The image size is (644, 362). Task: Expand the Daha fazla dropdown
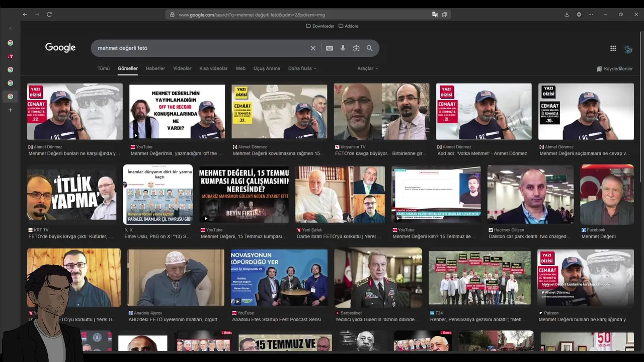[x=302, y=68]
